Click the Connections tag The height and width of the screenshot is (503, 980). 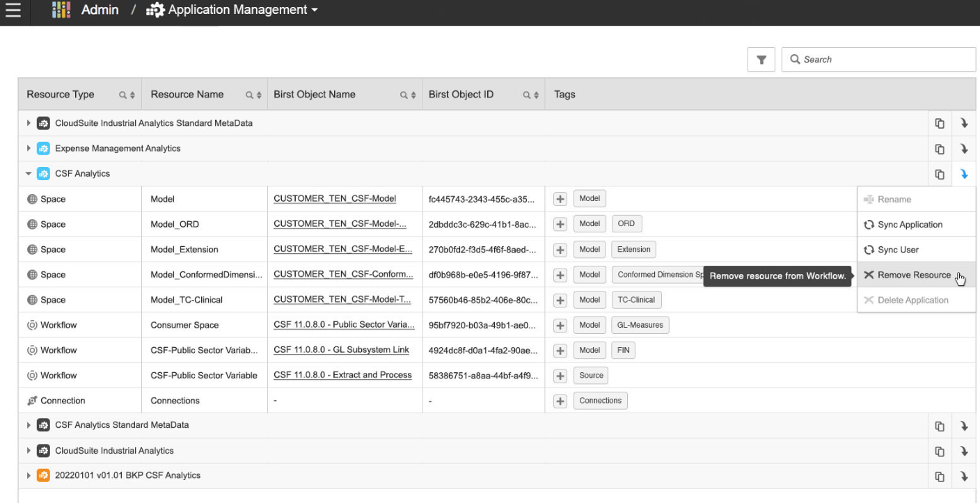pyautogui.click(x=600, y=401)
